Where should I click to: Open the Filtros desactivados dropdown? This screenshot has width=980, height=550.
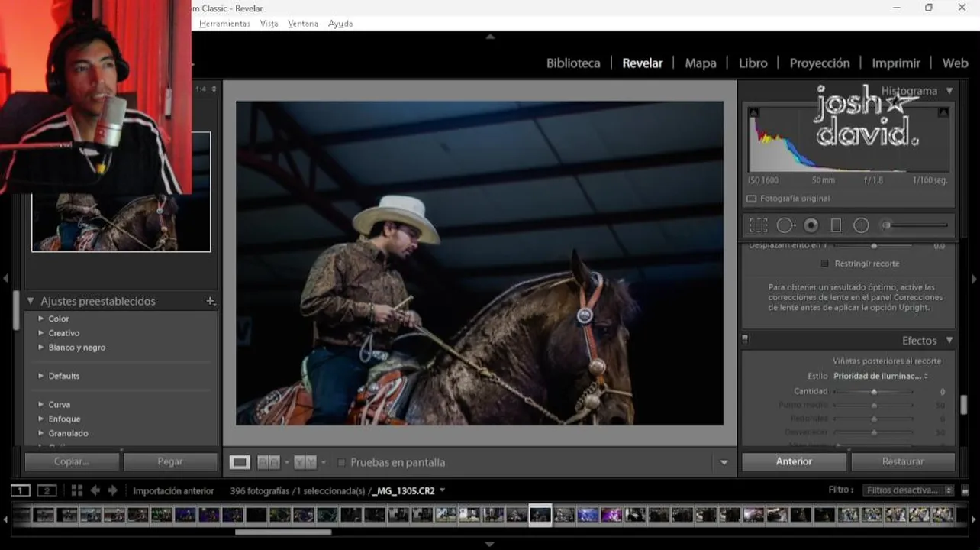click(908, 490)
